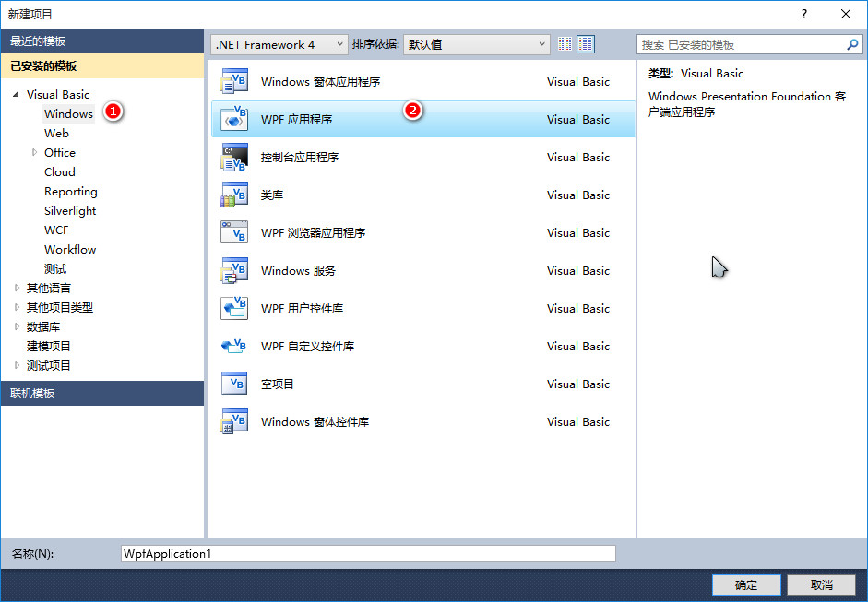This screenshot has height=602, width=868.
Task: Select Workflow in the template tree
Action: click(70, 250)
